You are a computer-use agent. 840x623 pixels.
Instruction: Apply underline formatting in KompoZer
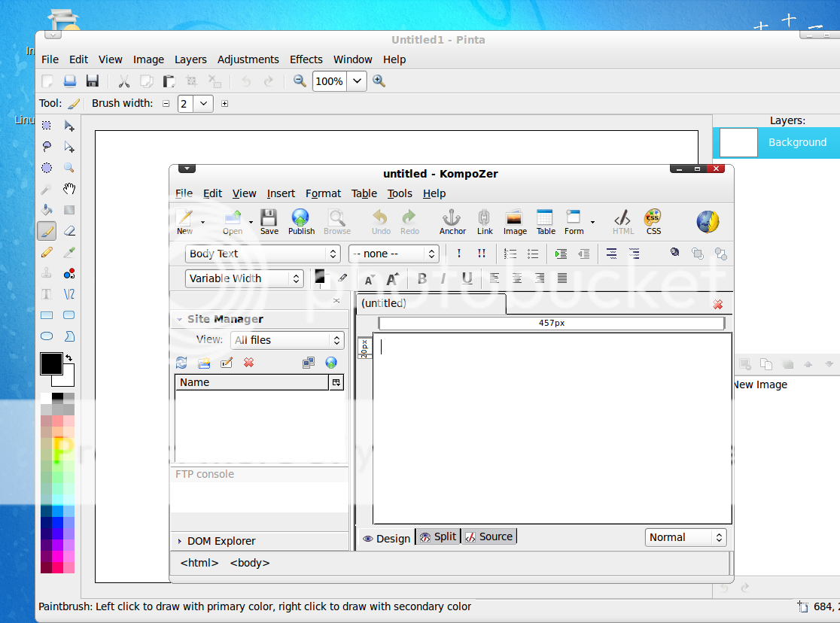[467, 278]
